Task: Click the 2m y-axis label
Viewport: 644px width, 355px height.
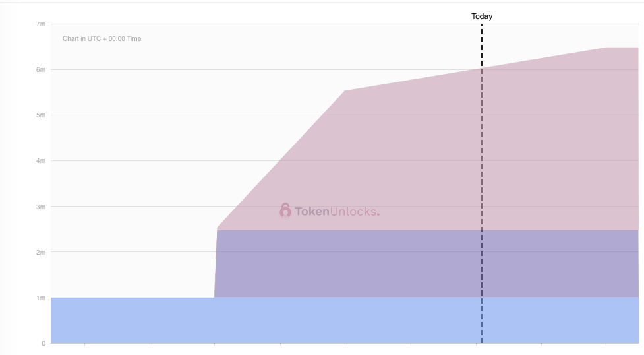Action: tap(41, 252)
